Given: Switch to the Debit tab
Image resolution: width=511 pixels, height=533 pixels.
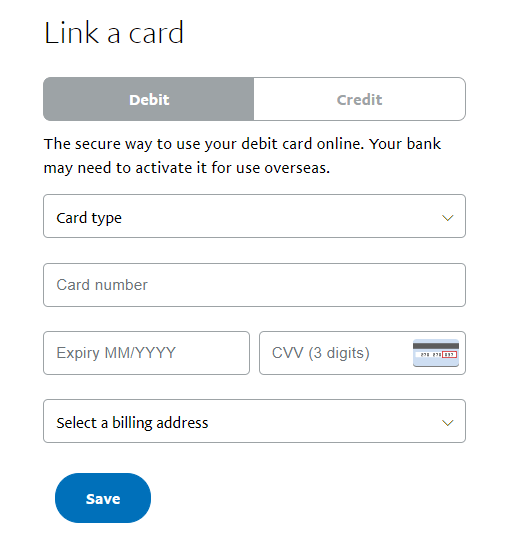Looking at the screenshot, I should (149, 99).
